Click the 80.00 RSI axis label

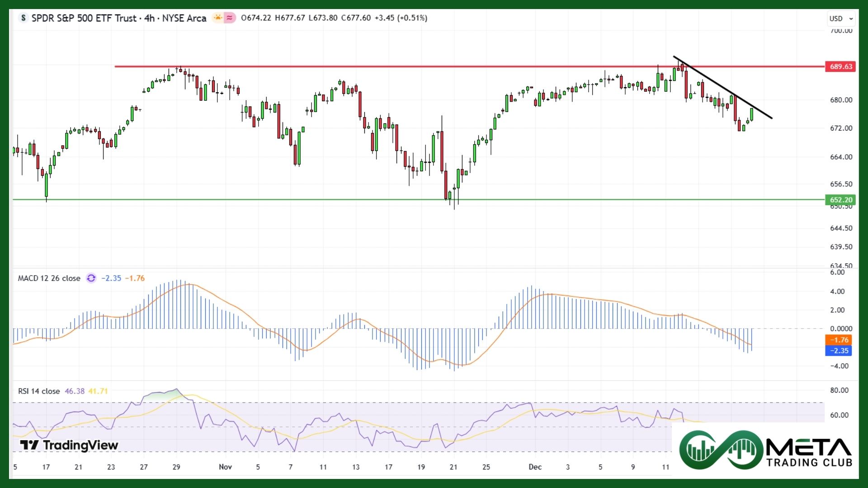[x=839, y=390]
